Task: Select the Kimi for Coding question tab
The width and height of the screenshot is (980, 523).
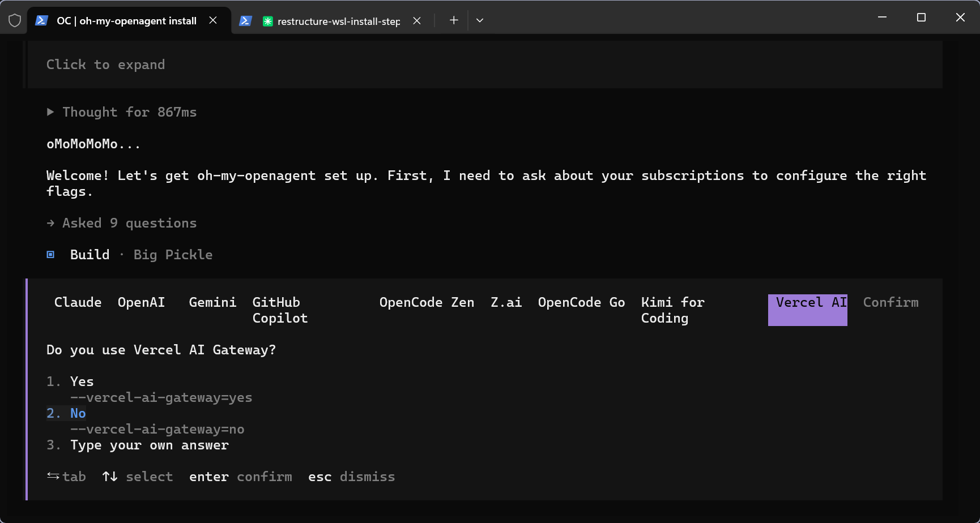Action: tap(673, 310)
